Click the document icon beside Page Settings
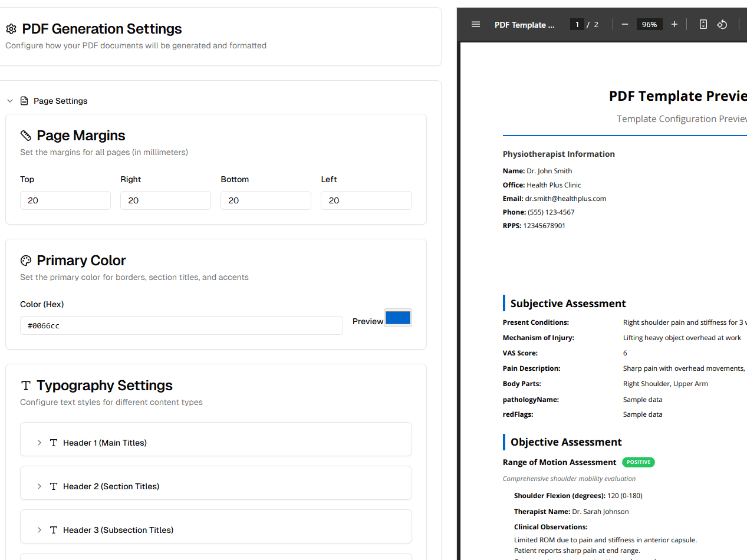The height and width of the screenshot is (560, 747). point(24,100)
